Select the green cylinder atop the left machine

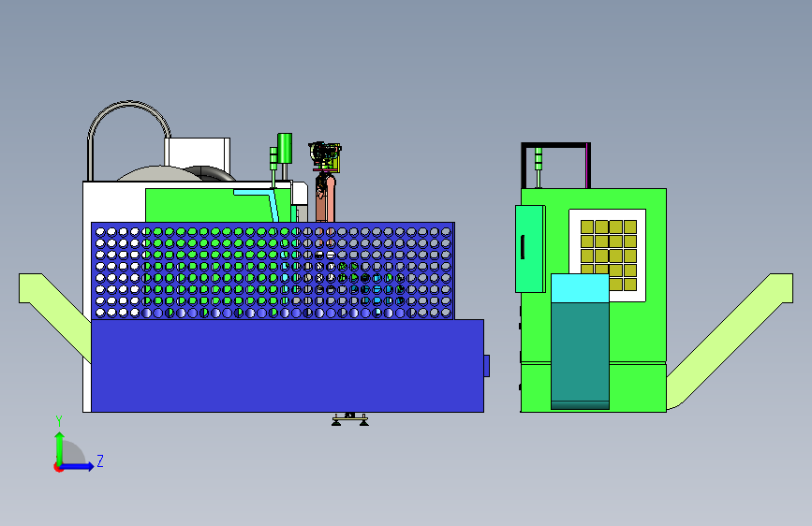tap(285, 148)
